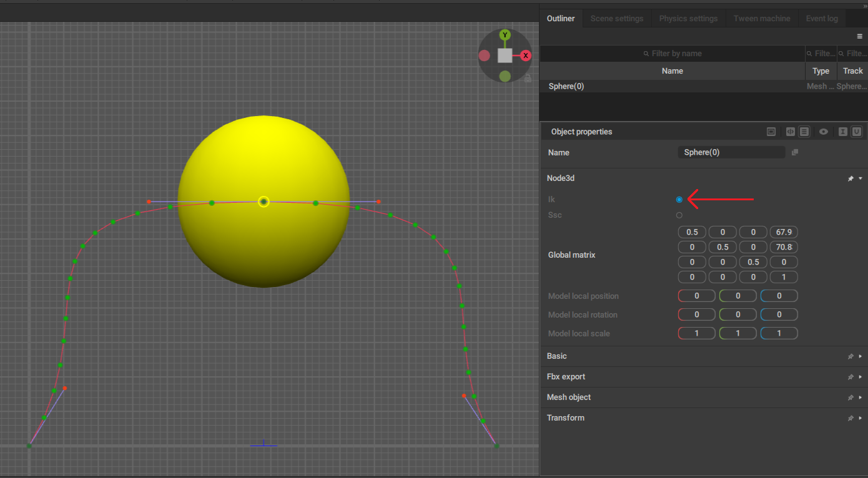The image size is (868, 478).
Task: Toggle the eye icon in Object properties header
Action: click(824, 132)
